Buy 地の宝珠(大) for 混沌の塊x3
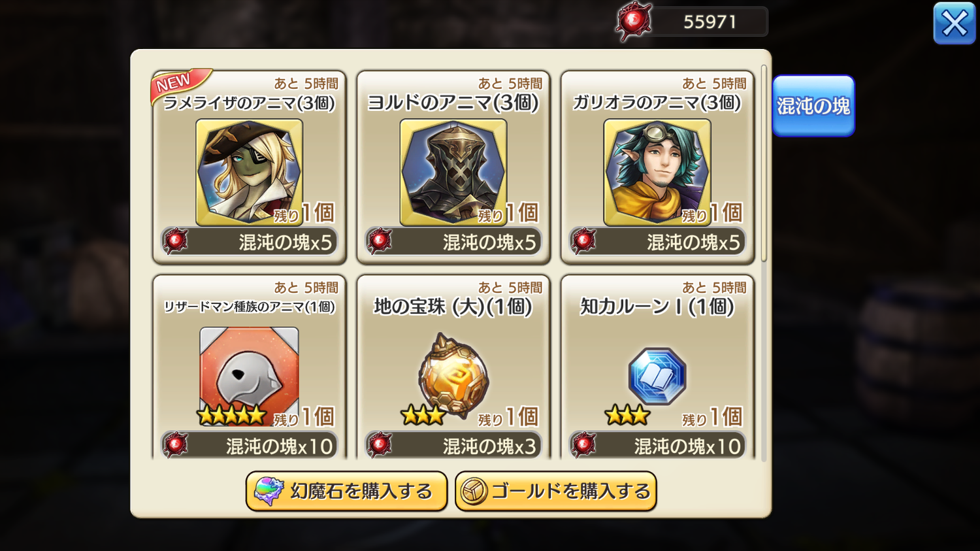This screenshot has height=551, width=980. tap(453, 445)
